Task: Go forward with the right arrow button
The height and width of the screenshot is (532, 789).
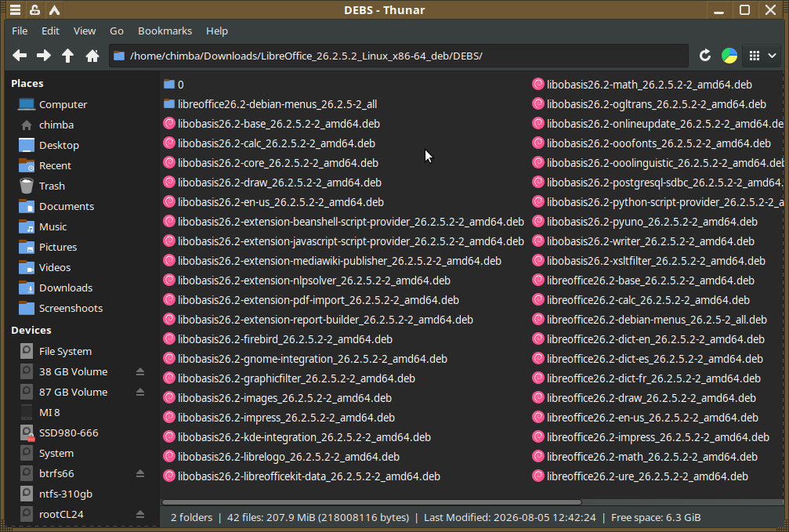Action: (x=44, y=56)
